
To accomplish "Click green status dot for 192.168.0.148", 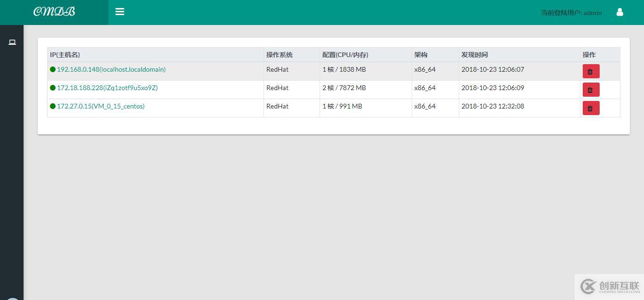I will pyautogui.click(x=53, y=69).
